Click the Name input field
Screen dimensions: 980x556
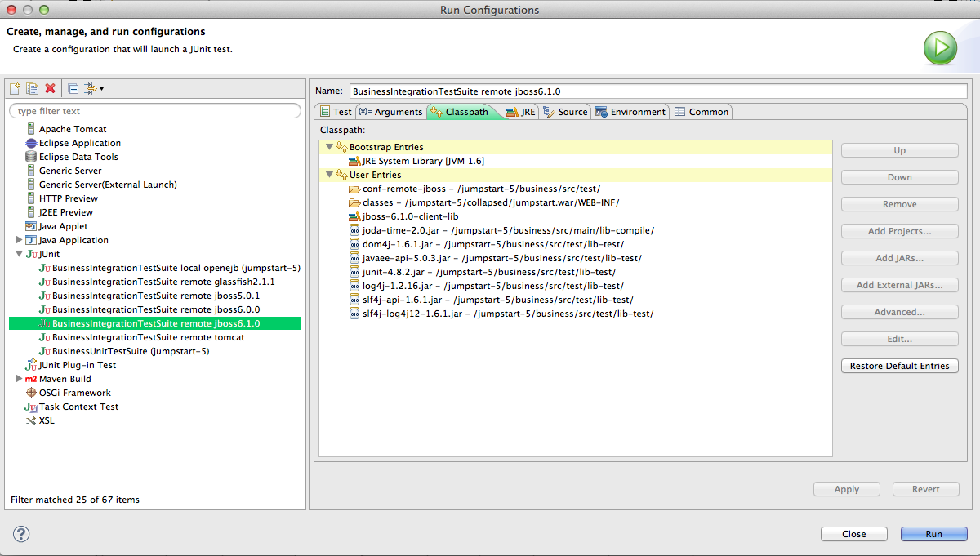click(x=658, y=91)
